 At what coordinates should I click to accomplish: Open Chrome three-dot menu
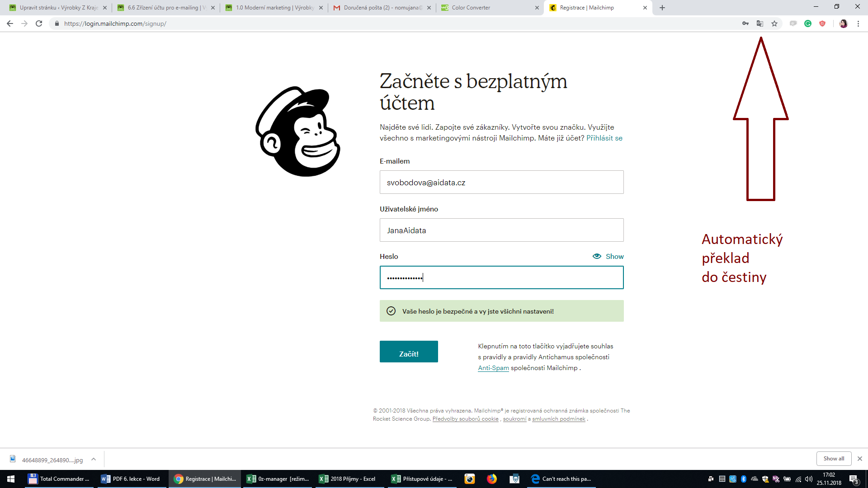coord(858,23)
